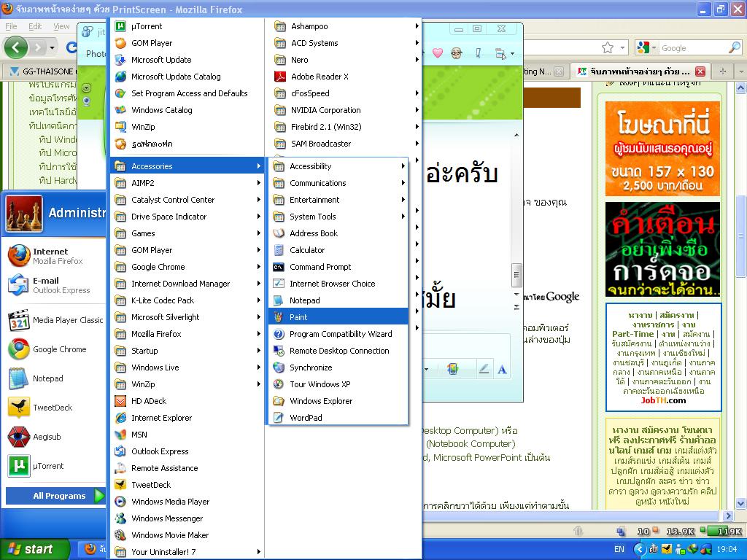Click the Outlook Express icon in programs list
This screenshot has height=560, width=747.
click(120, 451)
